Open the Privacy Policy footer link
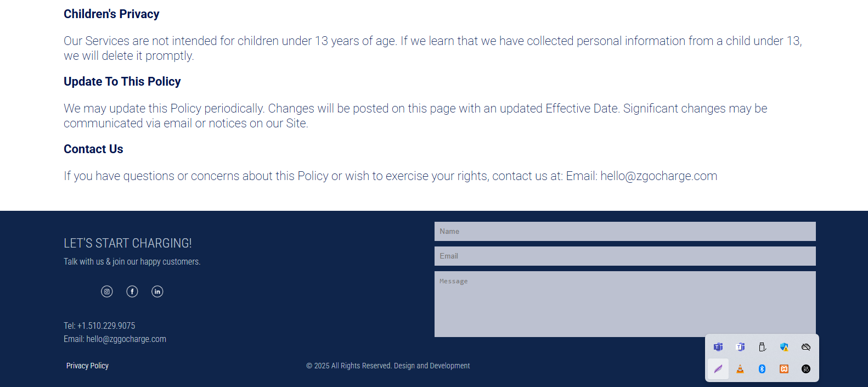This screenshot has height=387, width=868. [x=88, y=366]
